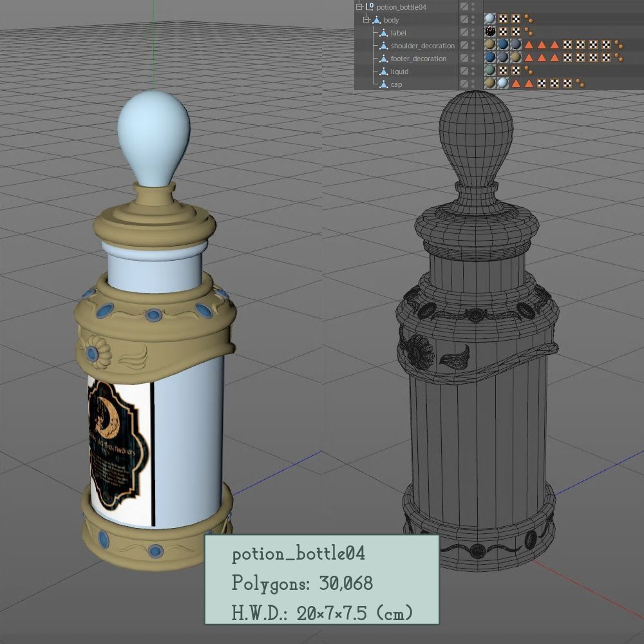Click the Phong tag on the cap row
Image resolution: width=644 pixels, height=644 pixels.
tap(580, 83)
